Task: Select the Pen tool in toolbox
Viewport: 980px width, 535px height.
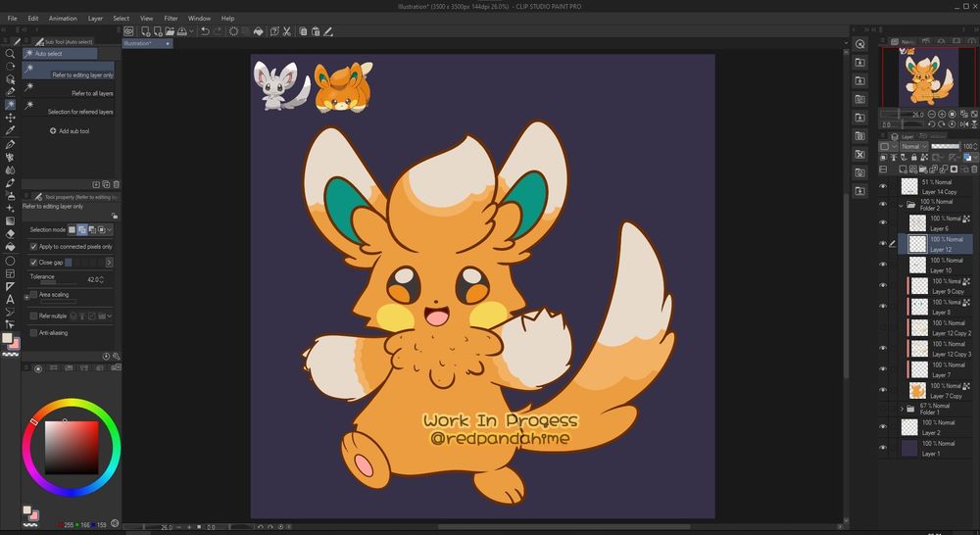Action: [x=10, y=144]
